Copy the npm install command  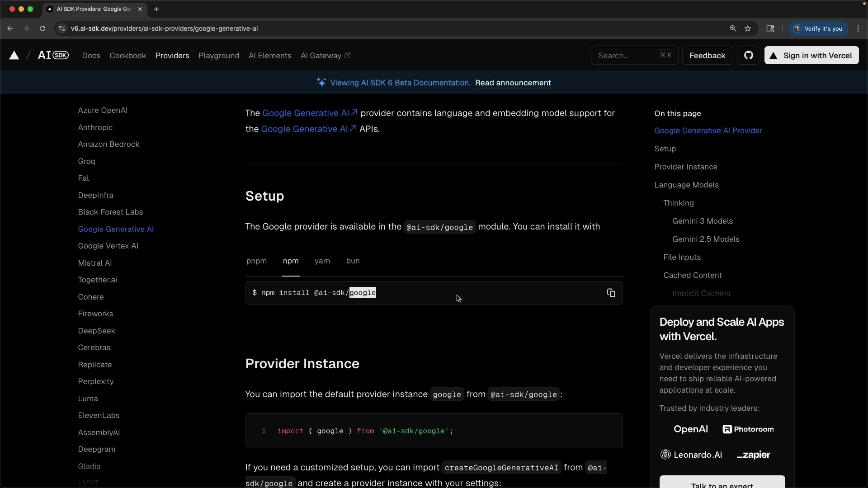click(x=611, y=293)
